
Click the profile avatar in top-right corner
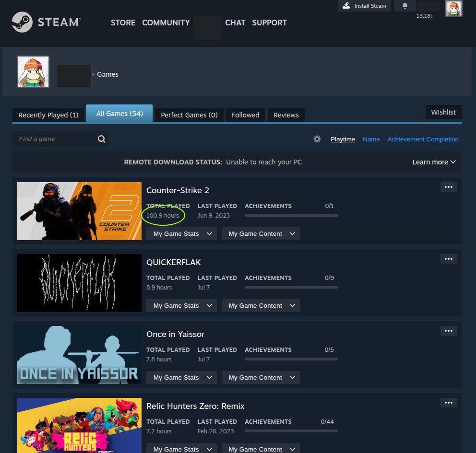tap(453, 9)
